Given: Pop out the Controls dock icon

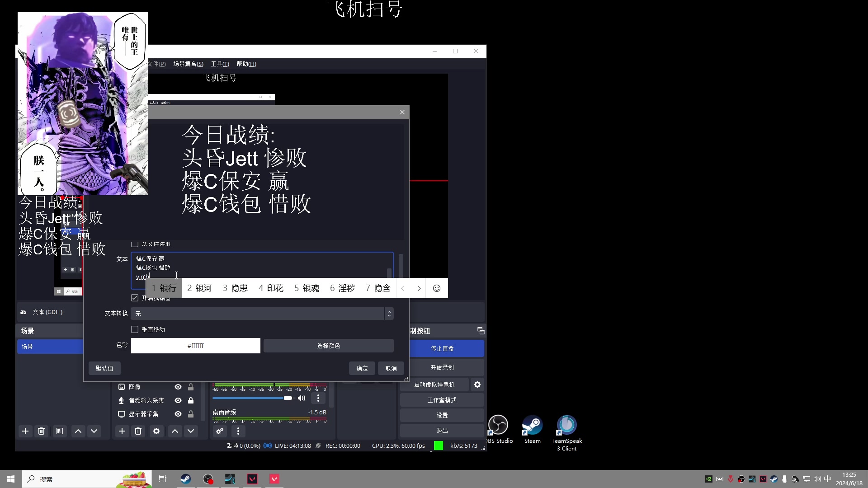Looking at the screenshot, I should (x=481, y=331).
